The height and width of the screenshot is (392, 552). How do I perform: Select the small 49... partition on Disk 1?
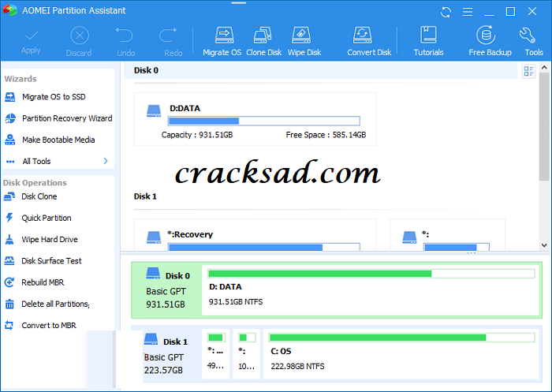[x=216, y=354]
